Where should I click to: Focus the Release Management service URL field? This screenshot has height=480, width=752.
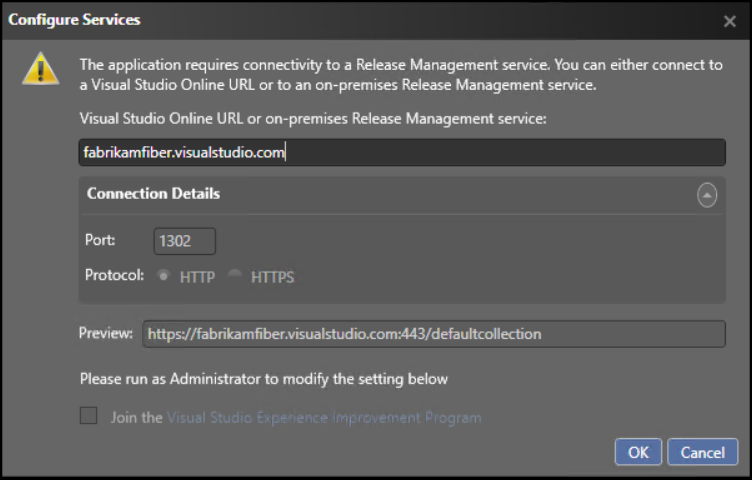[x=402, y=152]
